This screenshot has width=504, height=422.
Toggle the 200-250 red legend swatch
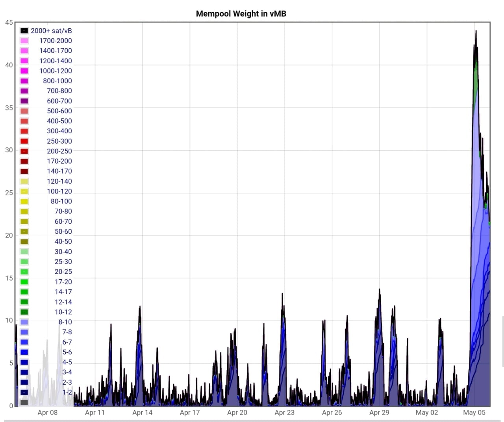tap(24, 151)
